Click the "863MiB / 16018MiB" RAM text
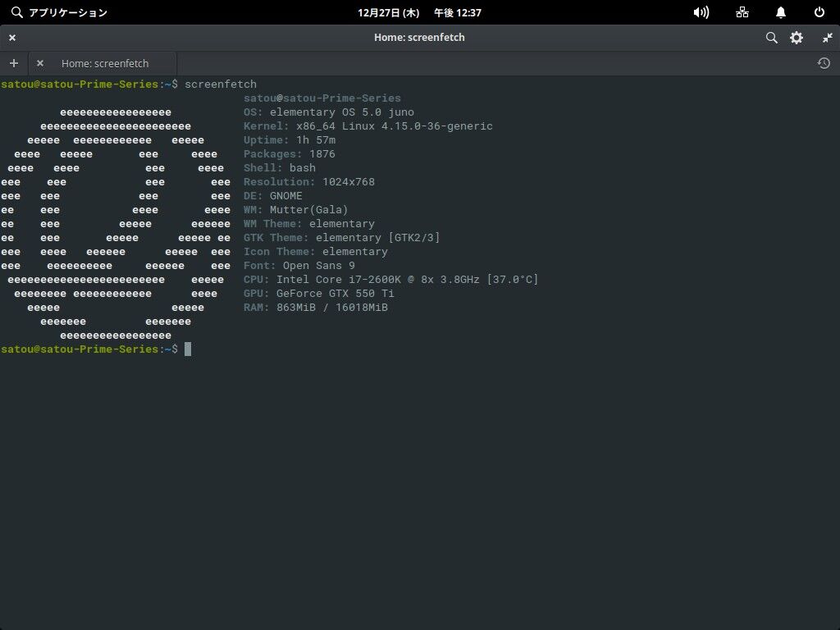This screenshot has height=630, width=840. [x=332, y=307]
